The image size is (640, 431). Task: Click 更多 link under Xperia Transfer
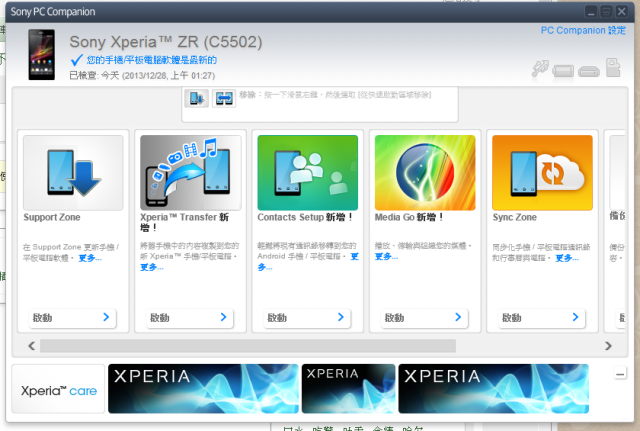152,267
